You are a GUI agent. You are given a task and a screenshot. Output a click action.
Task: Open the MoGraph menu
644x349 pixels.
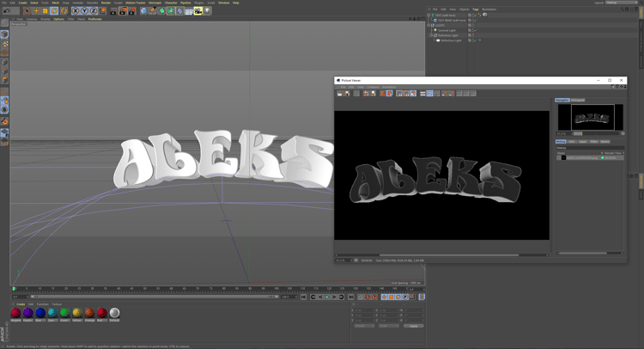[155, 3]
